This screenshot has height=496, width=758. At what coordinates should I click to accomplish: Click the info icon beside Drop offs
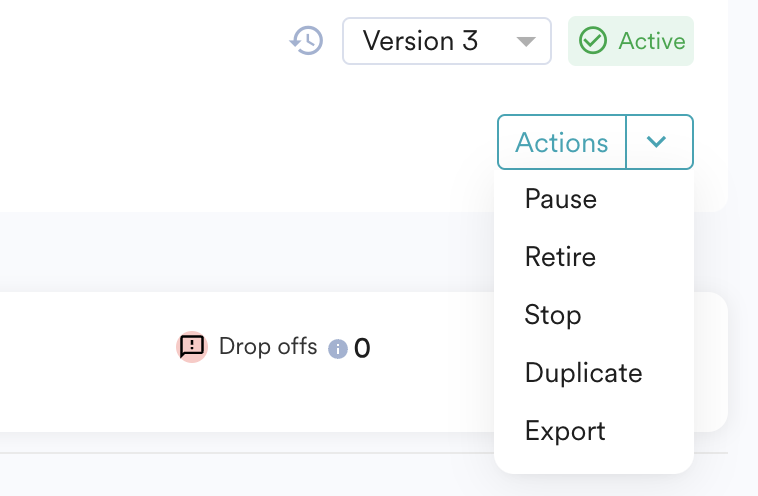(x=338, y=349)
